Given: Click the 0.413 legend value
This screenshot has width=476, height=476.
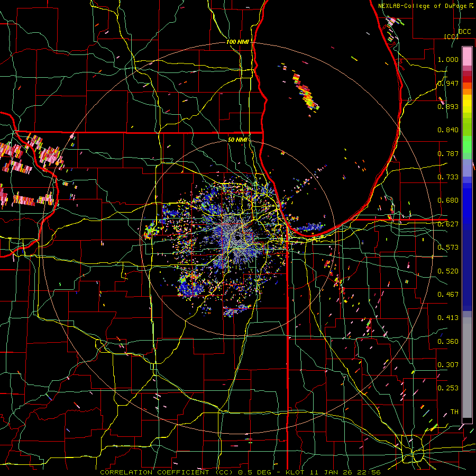Looking at the screenshot, I should click(x=448, y=318).
